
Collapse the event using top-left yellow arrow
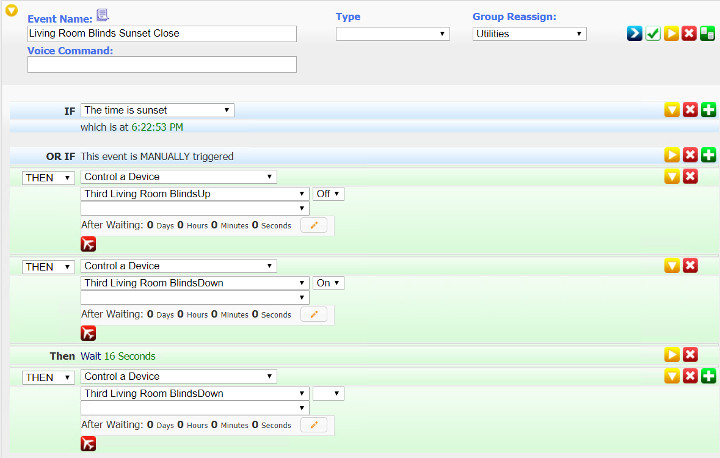click(x=11, y=12)
